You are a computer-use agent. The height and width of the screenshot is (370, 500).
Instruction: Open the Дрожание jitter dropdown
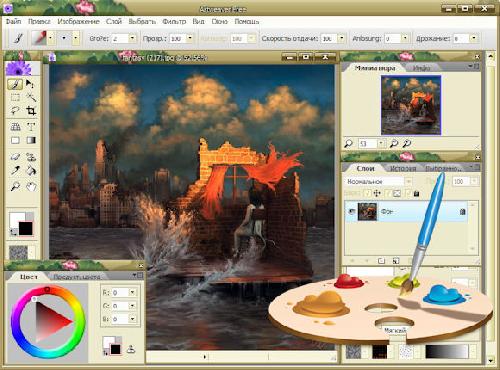[474, 38]
